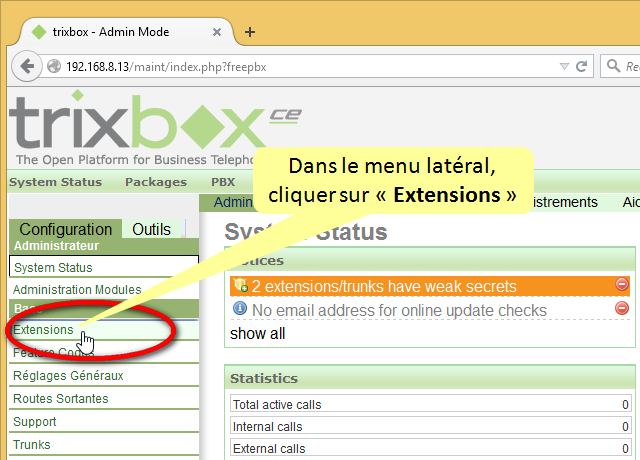This screenshot has width=640, height=460.
Task: Click the Internal calls row
Action: 431,426
